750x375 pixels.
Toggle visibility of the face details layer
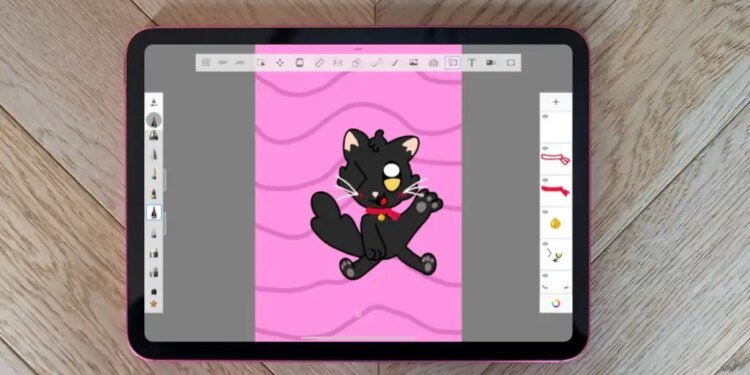click(x=545, y=244)
